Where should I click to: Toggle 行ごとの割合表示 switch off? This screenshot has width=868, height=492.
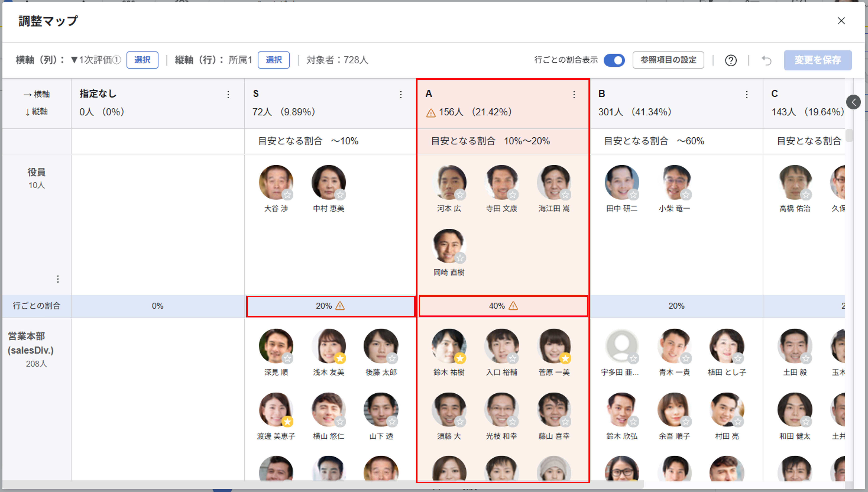pos(614,60)
